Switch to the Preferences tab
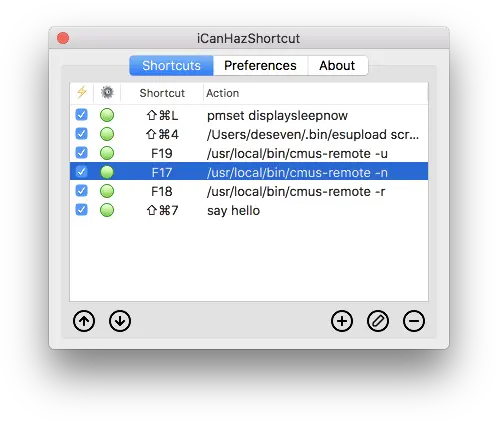The image size is (497, 423). 260,65
